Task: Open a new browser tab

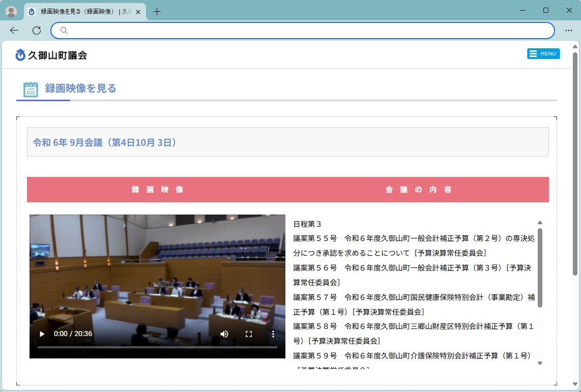Action: [157, 12]
